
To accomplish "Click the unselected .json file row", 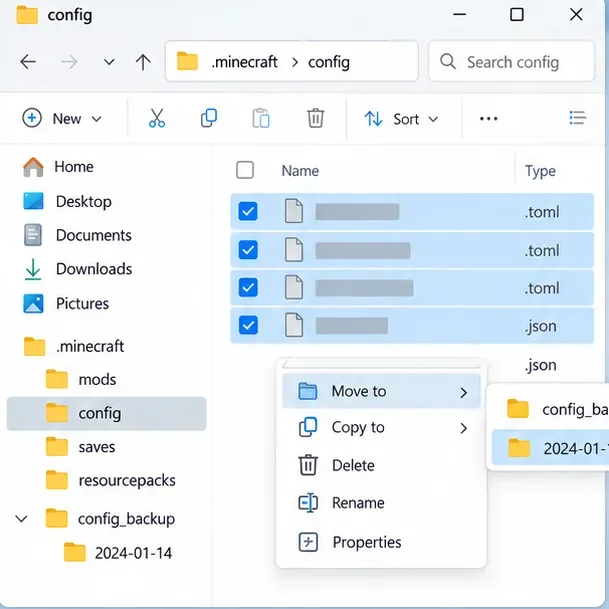I will (540, 365).
